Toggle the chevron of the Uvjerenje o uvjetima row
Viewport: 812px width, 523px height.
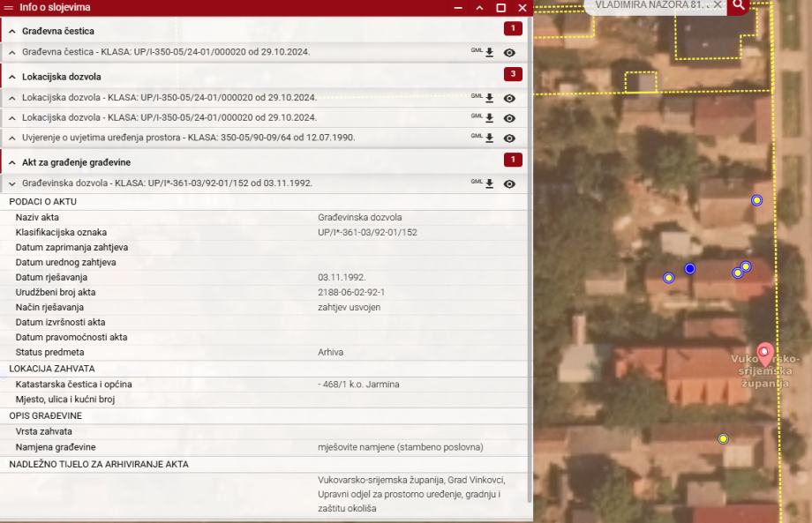12,138
